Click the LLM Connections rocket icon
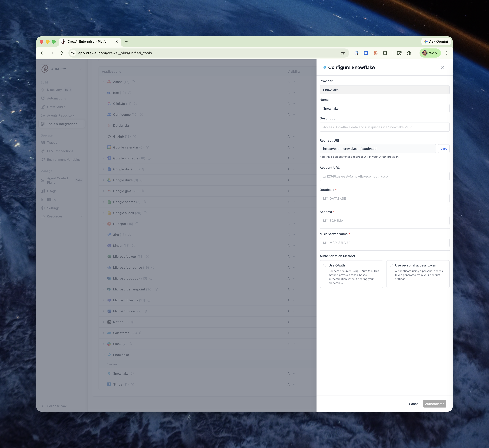The image size is (489, 448). tap(43, 151)
